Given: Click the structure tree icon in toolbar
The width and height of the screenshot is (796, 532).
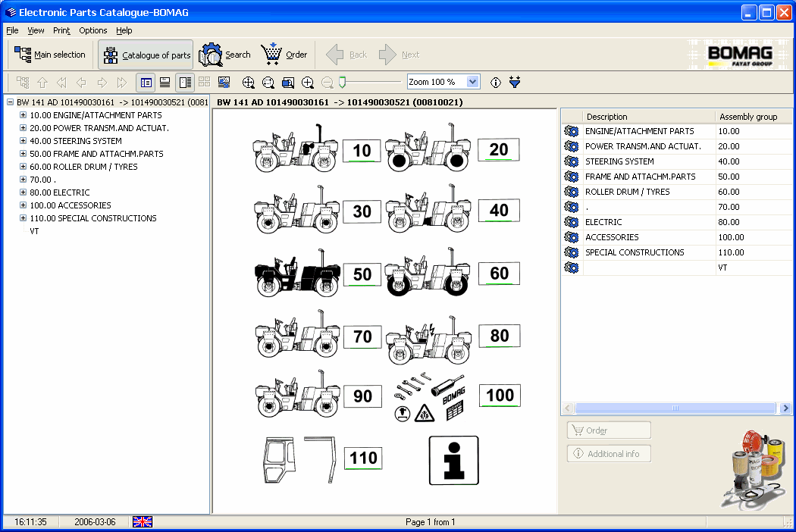Looking at the screenshot, I should 23,83.
